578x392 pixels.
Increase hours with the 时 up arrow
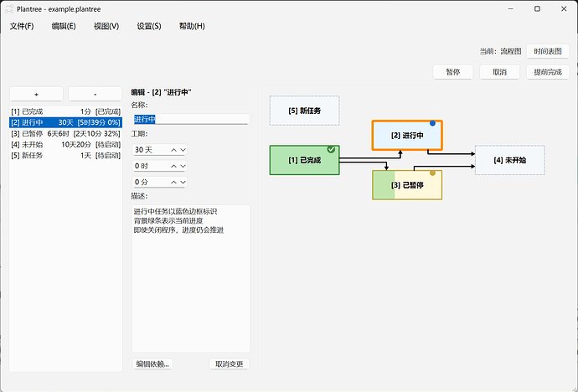coord(173,166)
